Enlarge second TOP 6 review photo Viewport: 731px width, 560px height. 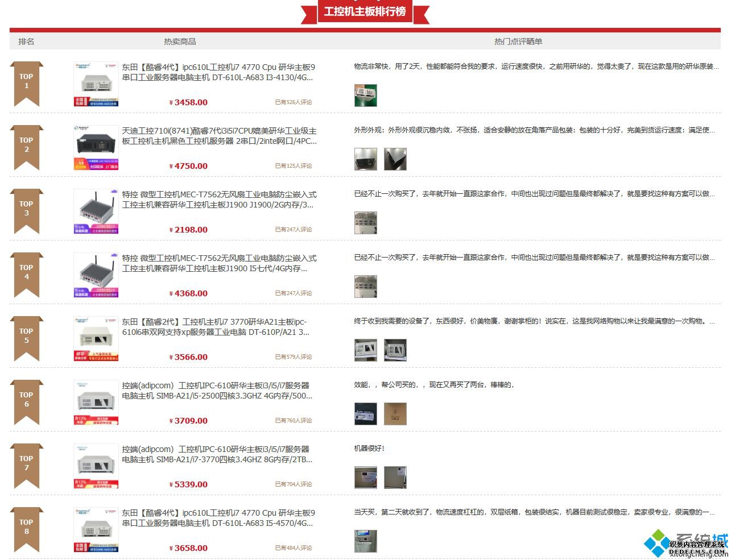[395, 414]
